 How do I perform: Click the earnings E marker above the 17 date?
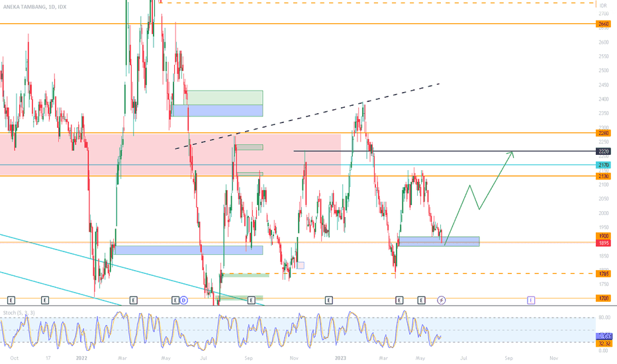click(x=45, y=300)
